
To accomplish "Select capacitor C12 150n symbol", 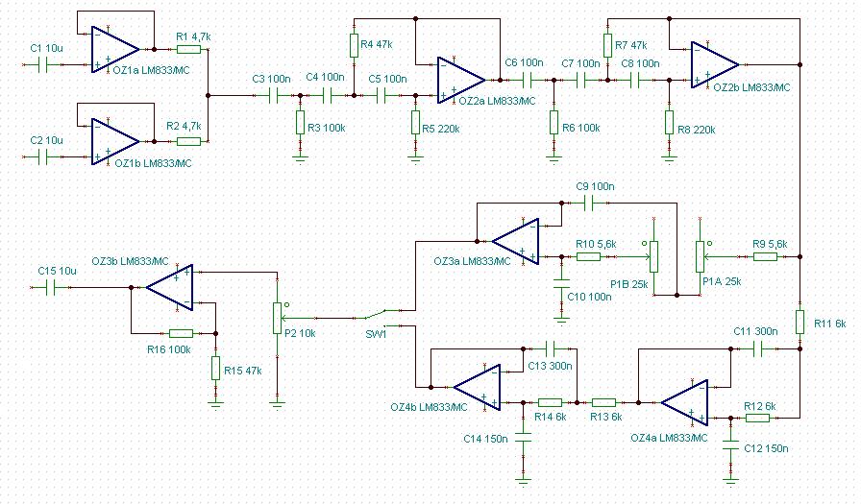I will point(730,444).
